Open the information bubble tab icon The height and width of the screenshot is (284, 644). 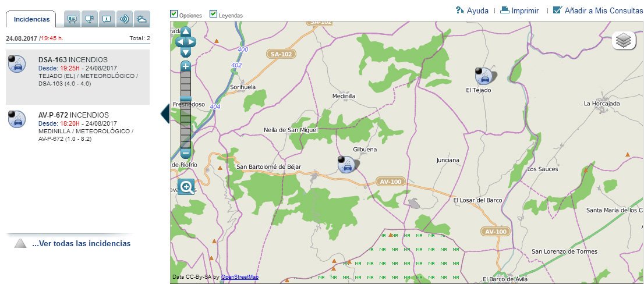(x=107, y=19)
